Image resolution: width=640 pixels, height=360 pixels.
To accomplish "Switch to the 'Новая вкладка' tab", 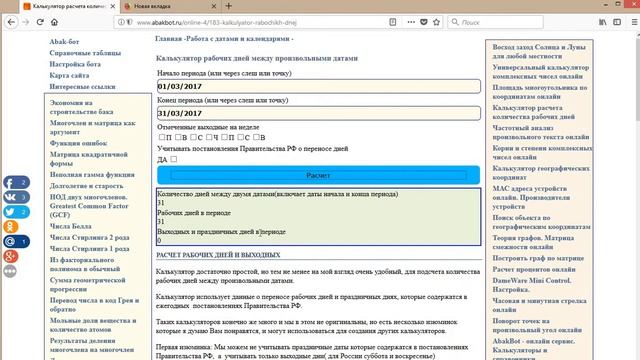I will click(x=170, y=6).
